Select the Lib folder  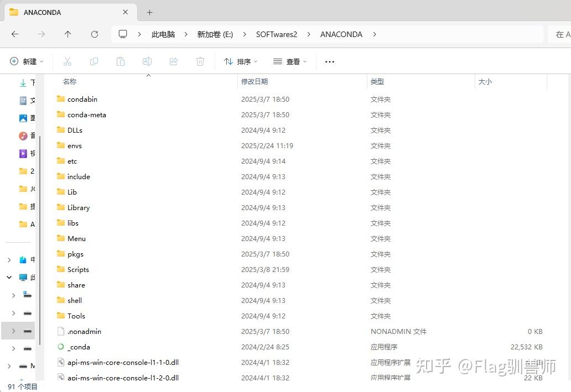72,192
